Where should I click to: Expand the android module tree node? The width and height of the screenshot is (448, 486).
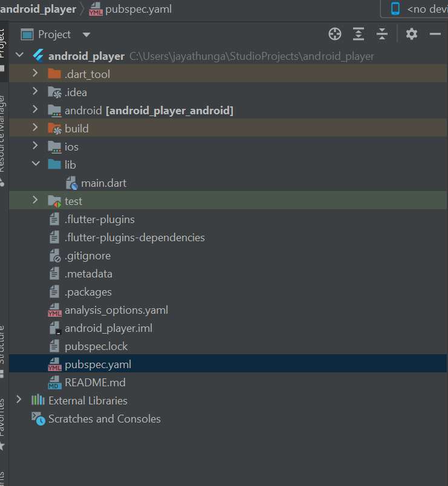point(36,110)
